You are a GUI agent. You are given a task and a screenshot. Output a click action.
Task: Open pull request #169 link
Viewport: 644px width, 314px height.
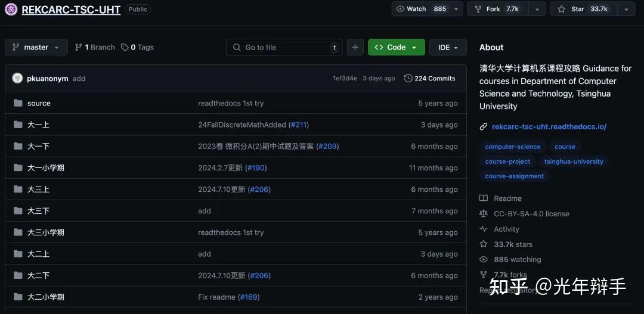pyautogui.click(x=249, y=297)
